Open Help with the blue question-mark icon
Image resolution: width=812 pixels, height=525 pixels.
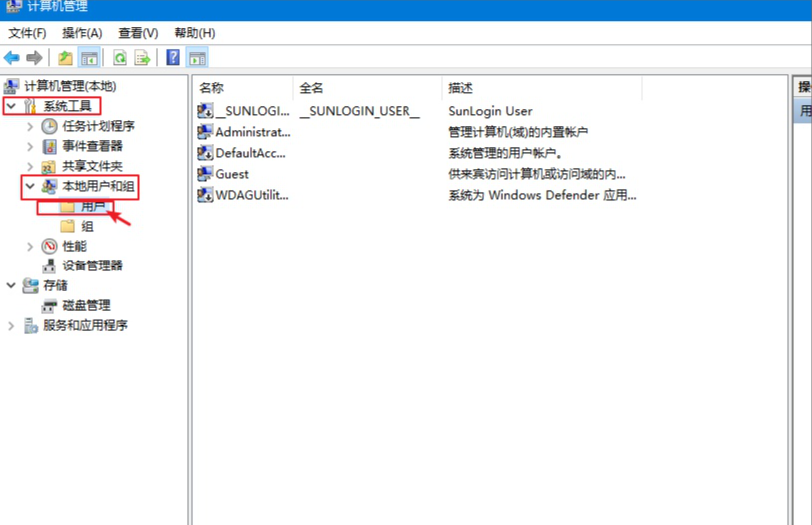(x=173, y=58)
